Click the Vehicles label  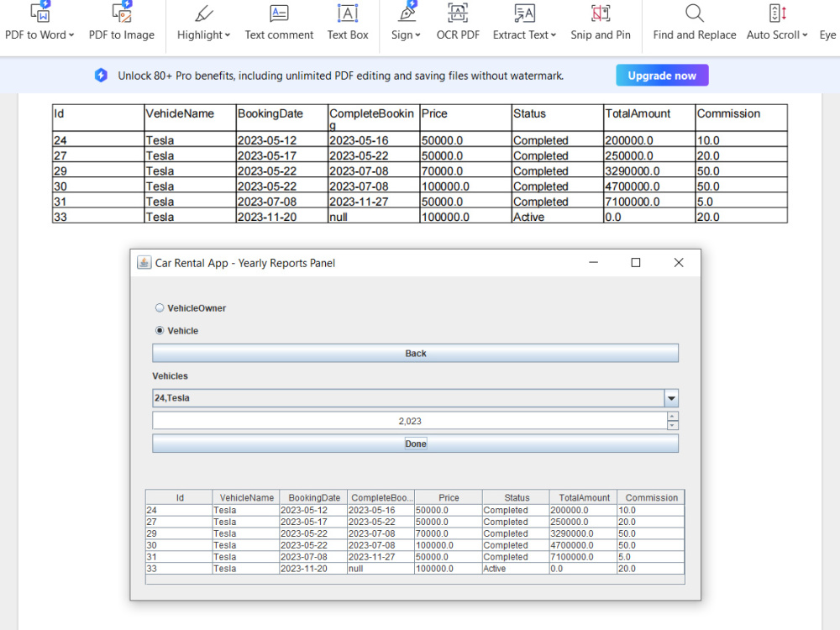(170, 376)
